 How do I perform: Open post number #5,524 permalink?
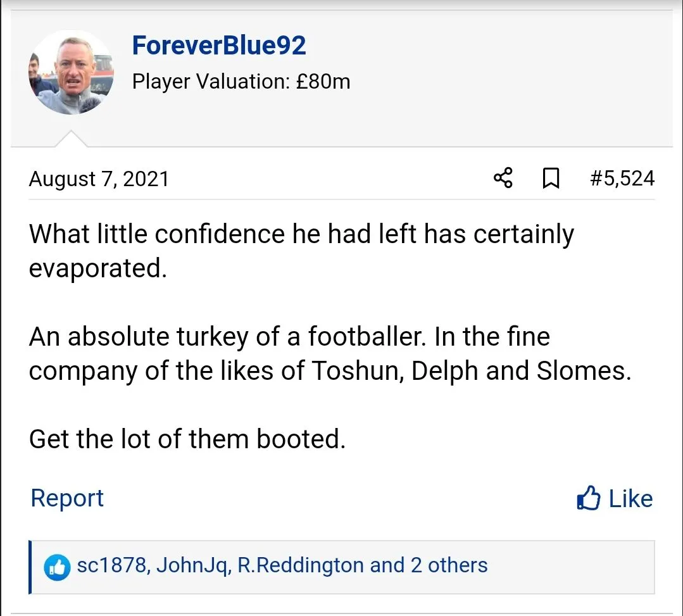622,179
